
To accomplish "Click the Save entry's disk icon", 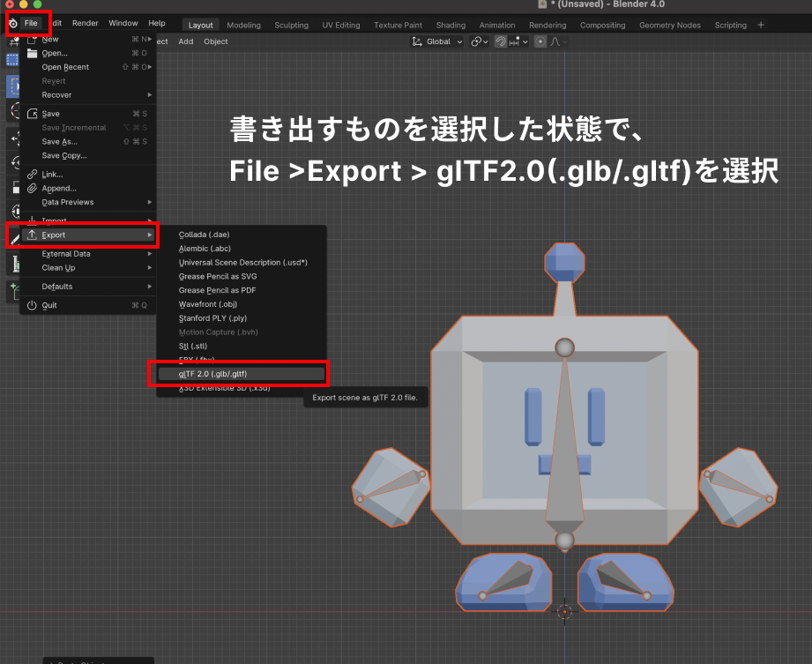I will click(33, 114).
